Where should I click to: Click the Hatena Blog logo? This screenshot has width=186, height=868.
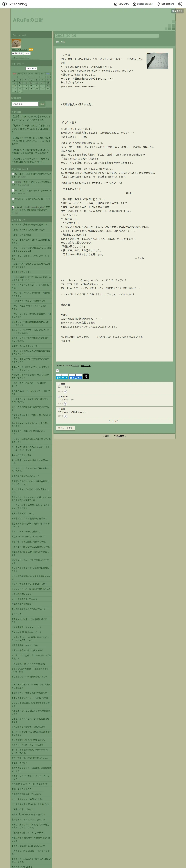point(14,4)
